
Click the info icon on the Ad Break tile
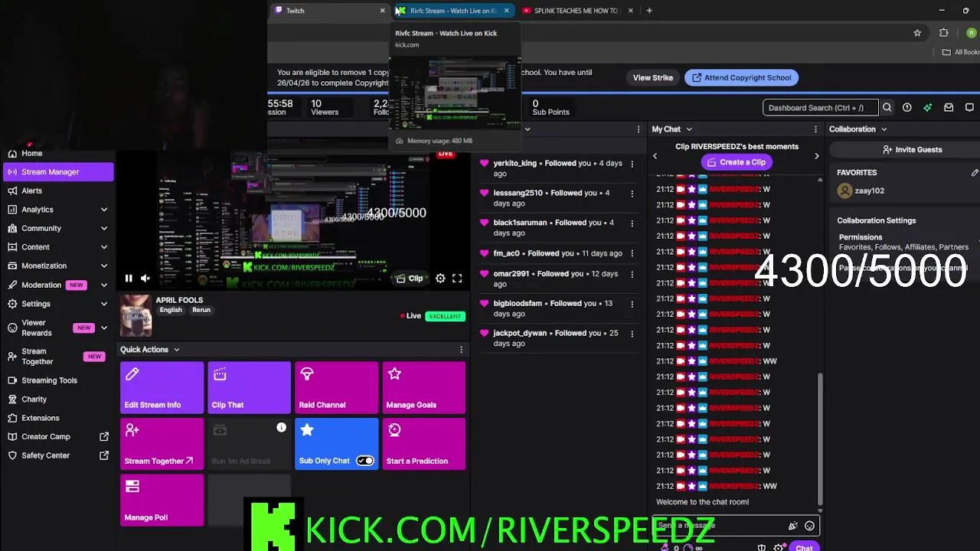pos(281,428)
